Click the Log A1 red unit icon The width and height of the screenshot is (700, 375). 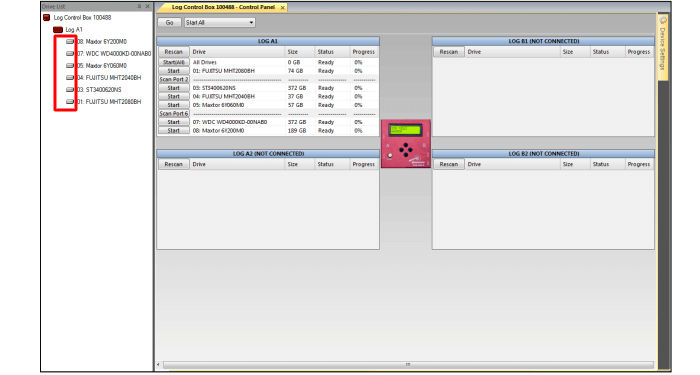coord(58,29)
